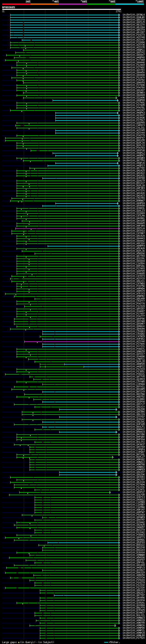Click label UniRef100_Q41425
This screenshot has height=644, width=146.
coord(134,170)
